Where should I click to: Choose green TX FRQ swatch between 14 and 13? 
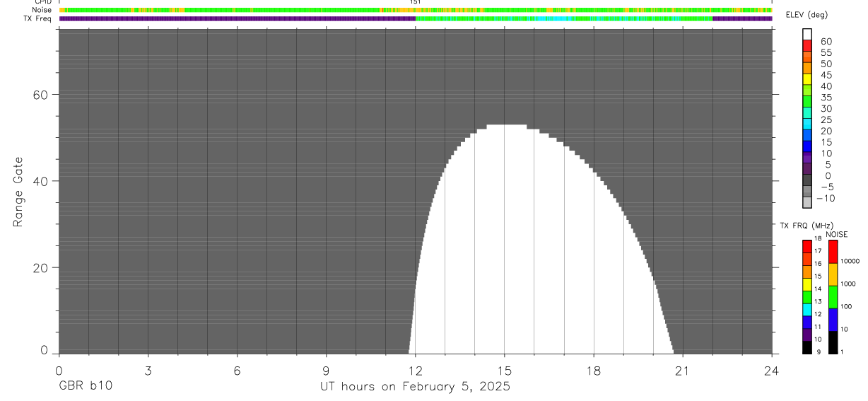click(807, 296)
